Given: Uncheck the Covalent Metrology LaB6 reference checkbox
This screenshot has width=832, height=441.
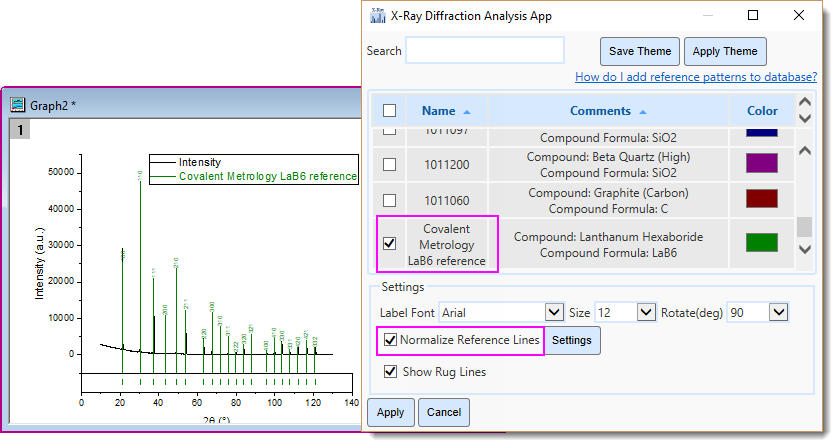Looking at the screenshot, I should (x=389, y=243).
